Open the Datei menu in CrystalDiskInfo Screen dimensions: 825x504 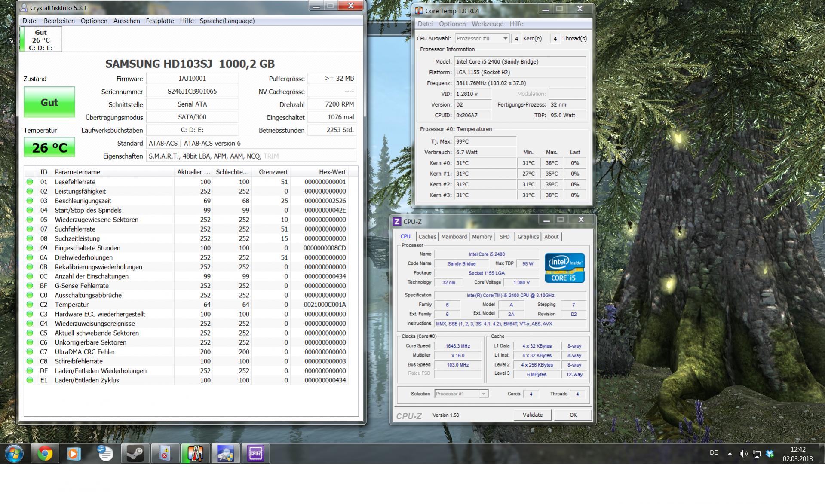(30, 21)
